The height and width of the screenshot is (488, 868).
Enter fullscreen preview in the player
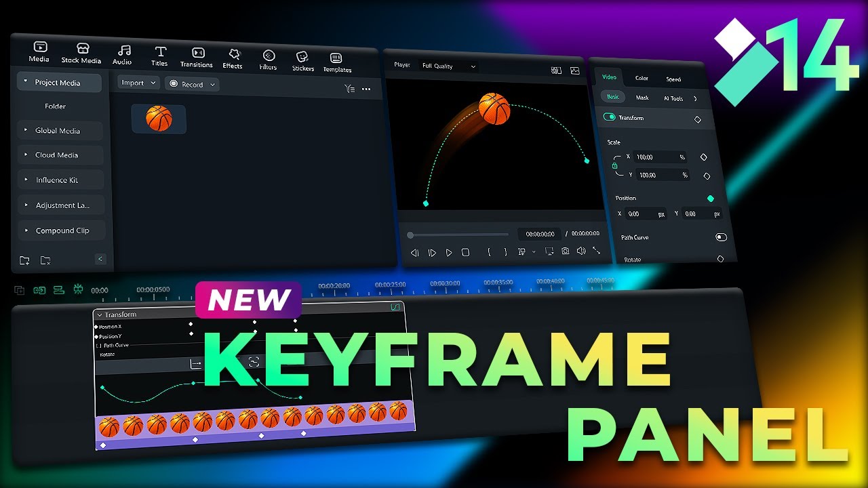point(597,250)
